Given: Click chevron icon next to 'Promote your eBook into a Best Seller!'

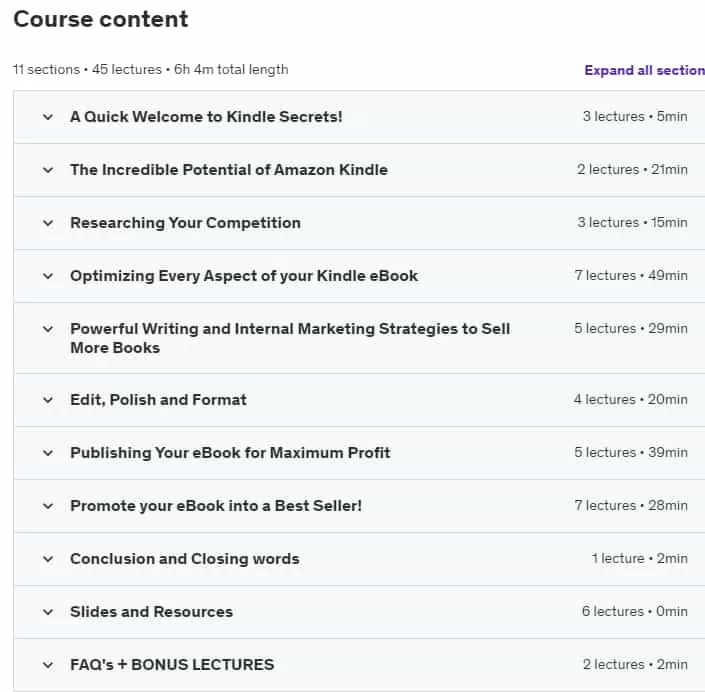Looking at the screenshot, I should 48,506.
